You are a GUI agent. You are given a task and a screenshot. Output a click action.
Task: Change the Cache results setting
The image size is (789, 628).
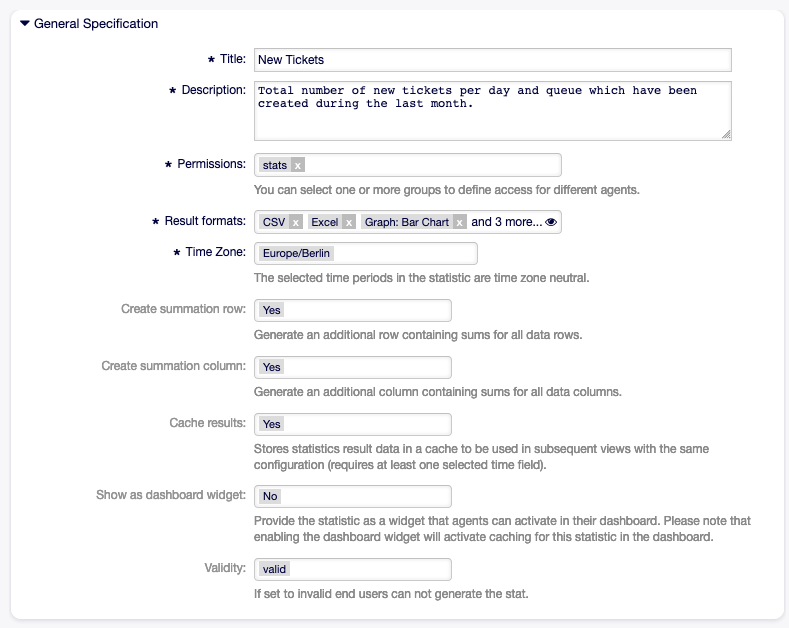coord(352,424)
